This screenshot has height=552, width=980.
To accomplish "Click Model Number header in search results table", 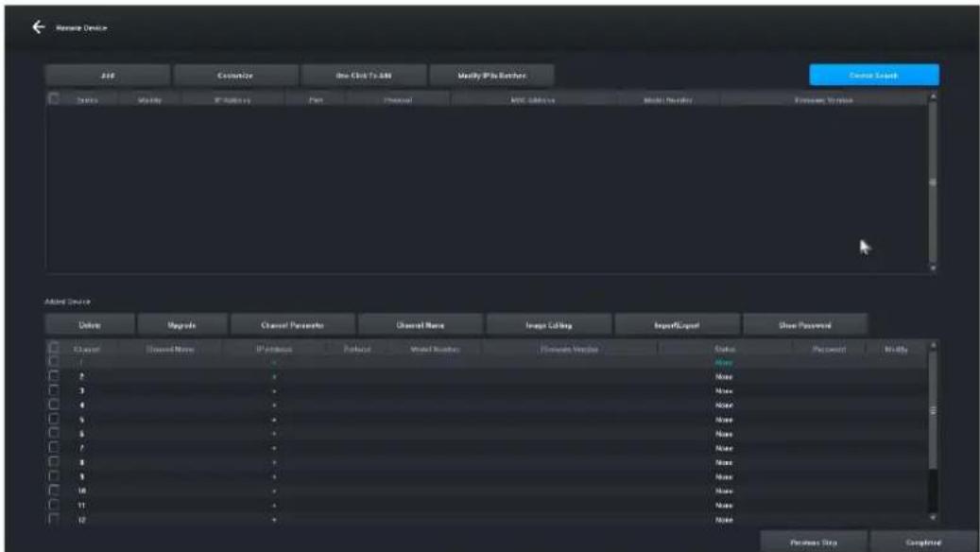I will click(667, 100).
